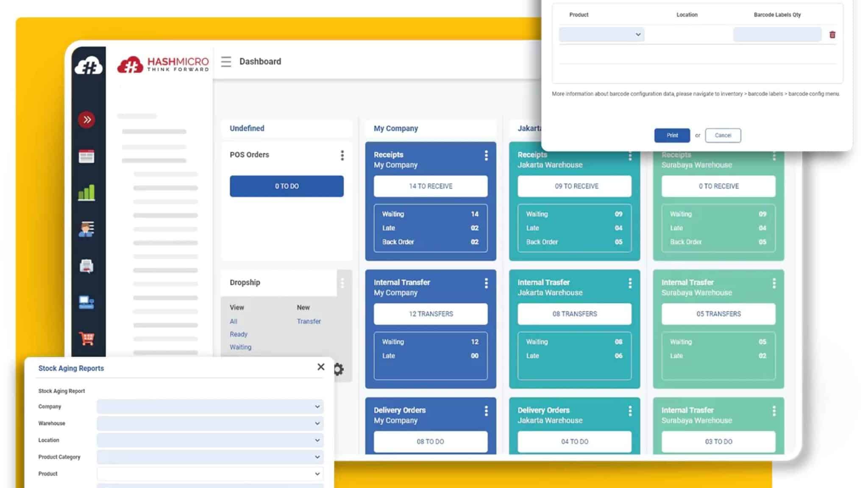Viewport: 868px width, 488px height.
Task: Open the red shopping cart icon
Action: [x=86, y=338]
